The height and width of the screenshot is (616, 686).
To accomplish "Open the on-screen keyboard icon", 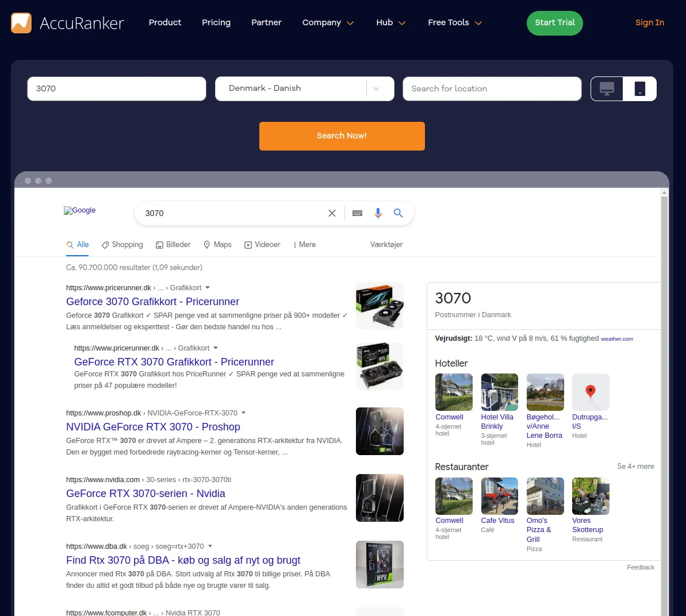I will click(x=357, y=213).
